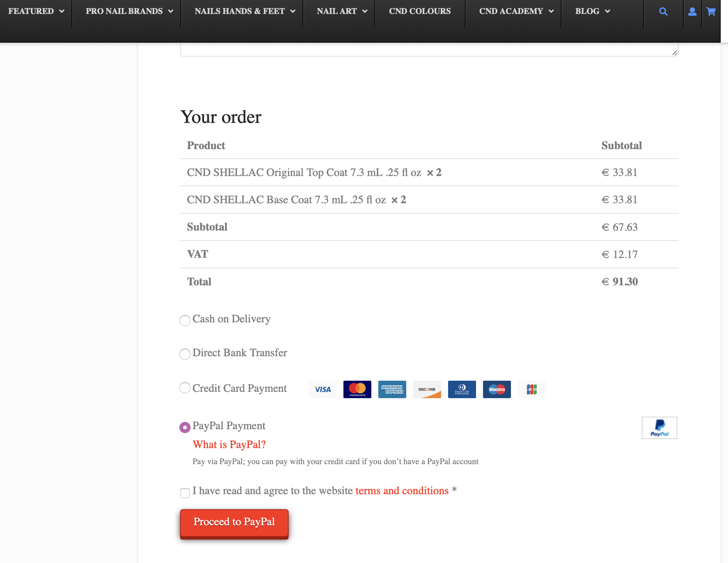The height and width of the screenshot is (563, 728).
Task: Select the Cash on Delivery option
Action: click(x=185, y=320)
